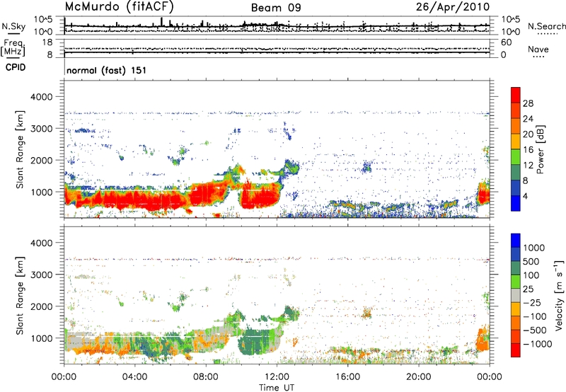This screenshot has width=566, height=392.
Task: Pick the Velocity segment between 25 and 100
Action: point(516,282)
